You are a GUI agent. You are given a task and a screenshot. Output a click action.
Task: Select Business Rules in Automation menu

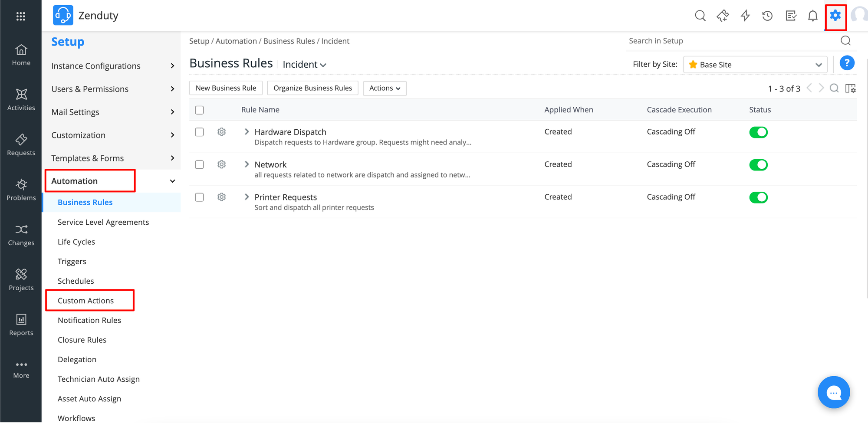coord(112,202)
